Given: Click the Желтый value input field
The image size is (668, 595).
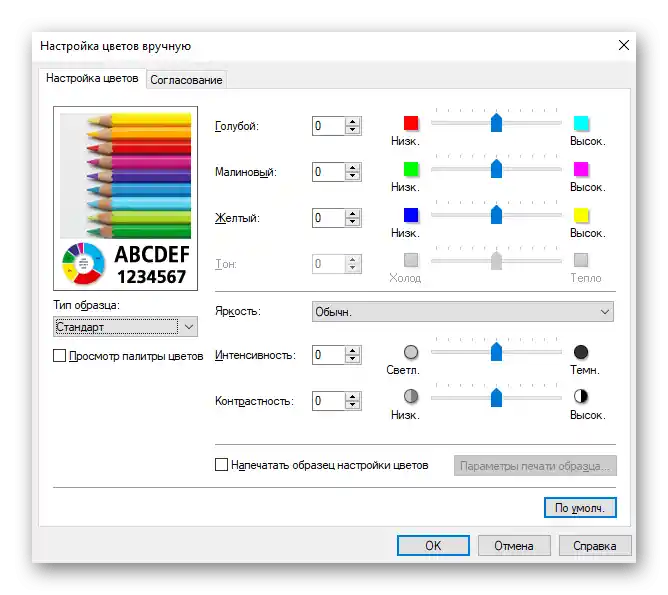Looking at the screenshot, I should (328, 218).
